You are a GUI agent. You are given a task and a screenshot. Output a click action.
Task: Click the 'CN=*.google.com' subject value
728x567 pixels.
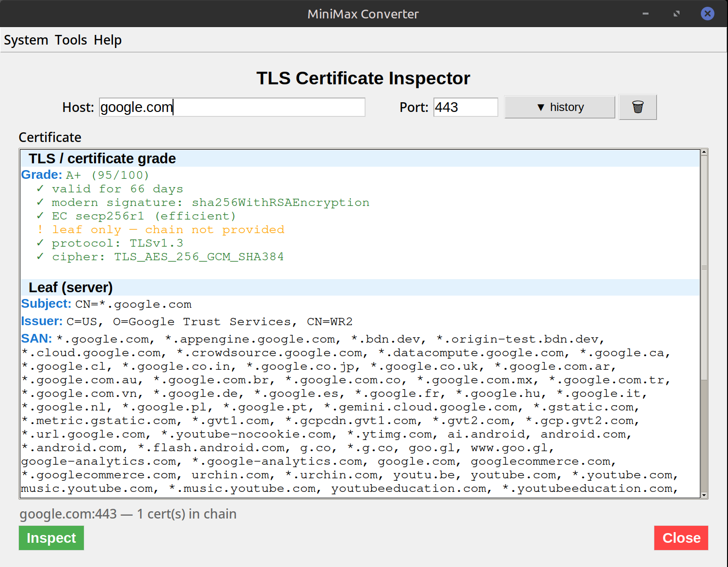(133, 304)
